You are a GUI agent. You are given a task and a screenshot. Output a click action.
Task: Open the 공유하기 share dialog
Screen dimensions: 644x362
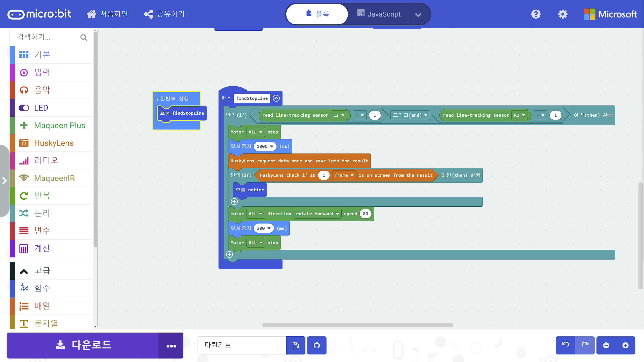(165, 14)
